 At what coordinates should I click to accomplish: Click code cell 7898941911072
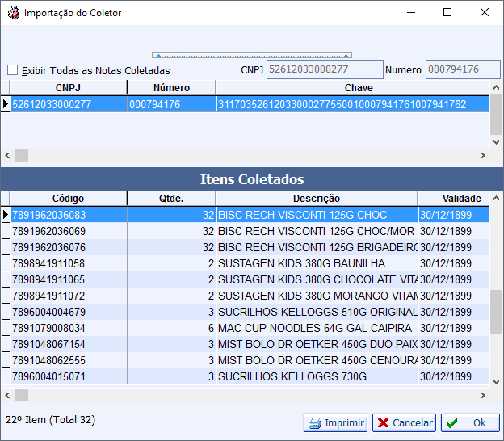click(69, 296)
